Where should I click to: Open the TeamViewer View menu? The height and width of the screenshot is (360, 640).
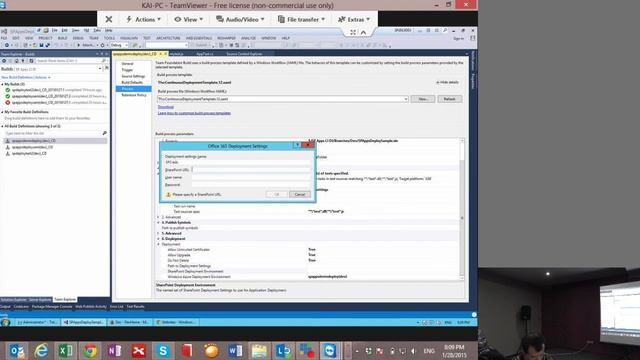(189, 19)
